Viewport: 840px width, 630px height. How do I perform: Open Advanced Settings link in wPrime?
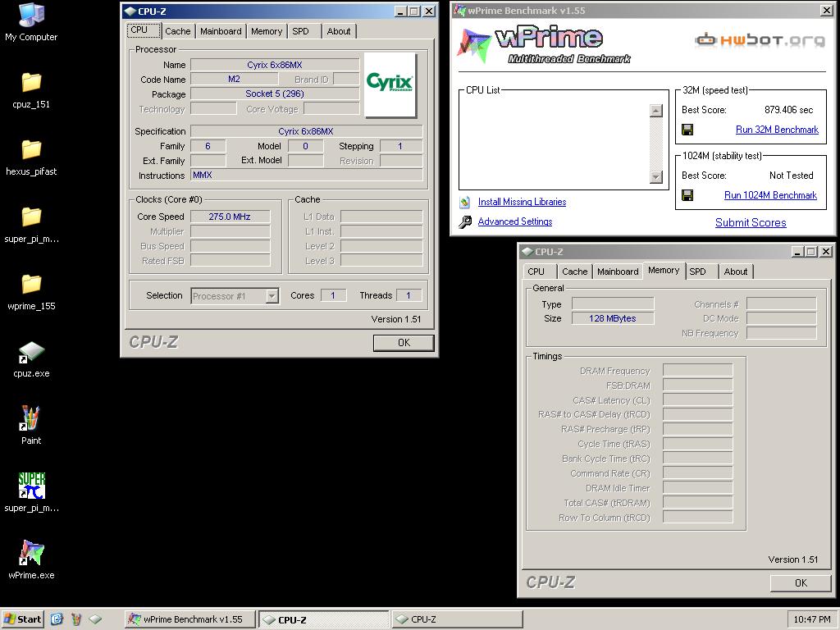coord(515,221)
